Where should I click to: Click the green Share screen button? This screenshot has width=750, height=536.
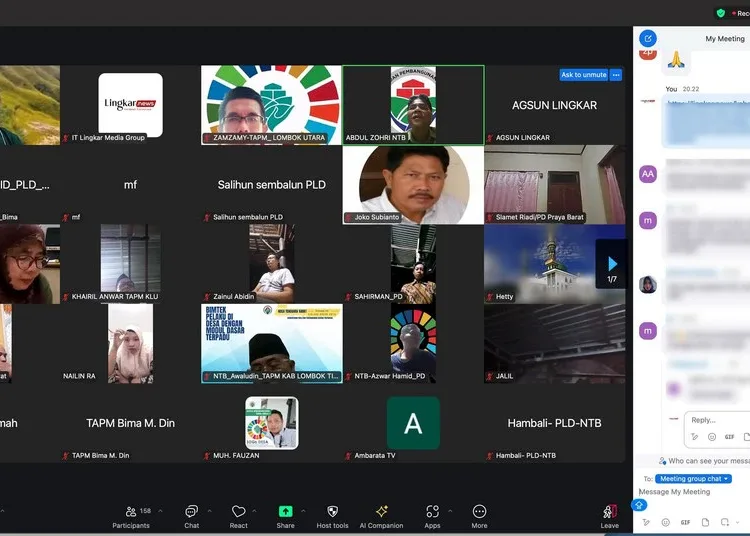tap(286, 517)
